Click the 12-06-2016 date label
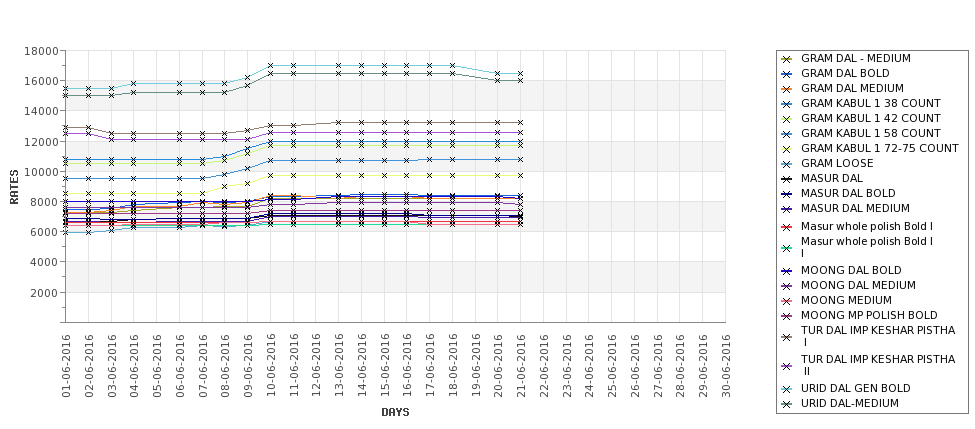 click(x=316, y=366)
